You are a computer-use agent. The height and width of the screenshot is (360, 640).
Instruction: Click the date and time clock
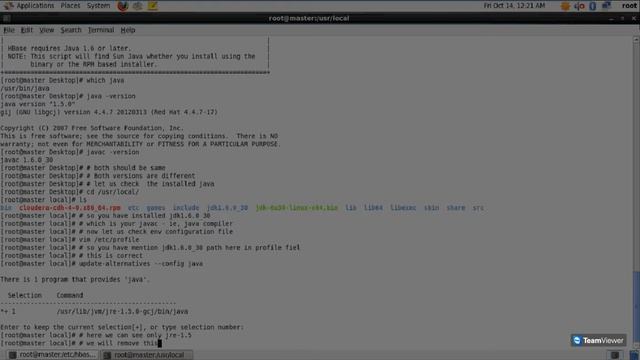tap(514, 6)
